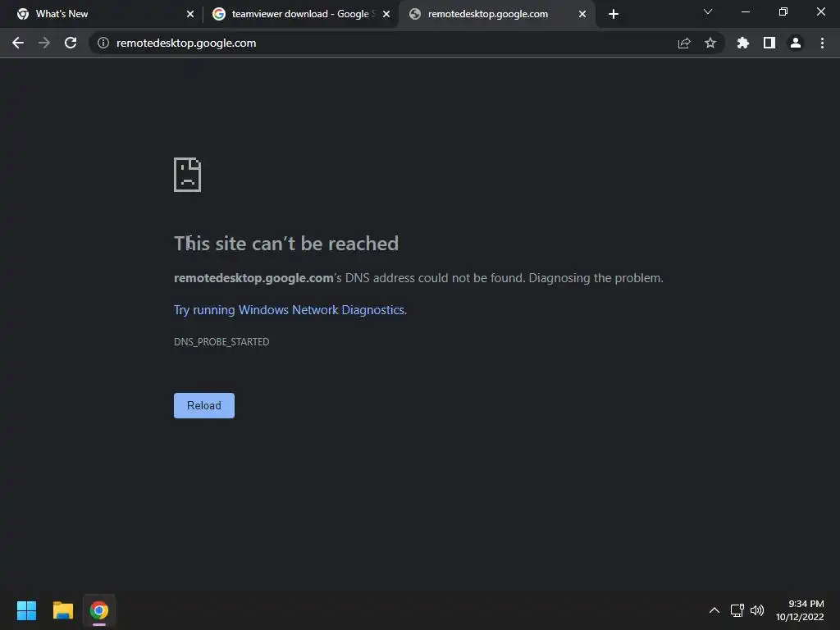Expand the tab search dropdown chevron
Viewport: 840px width, 630px height.
click(x=708, y=11)
